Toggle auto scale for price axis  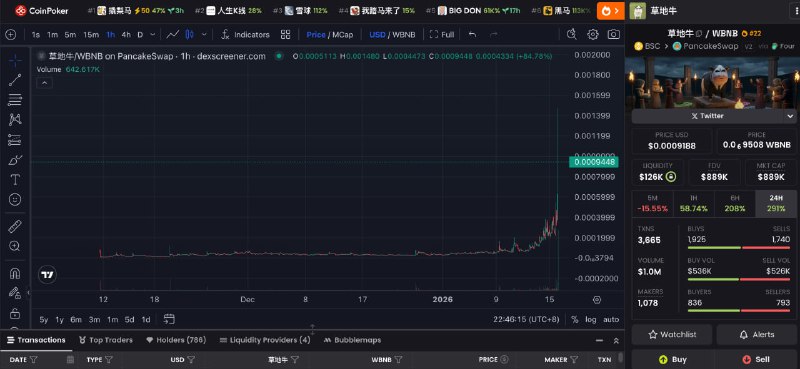611,319
